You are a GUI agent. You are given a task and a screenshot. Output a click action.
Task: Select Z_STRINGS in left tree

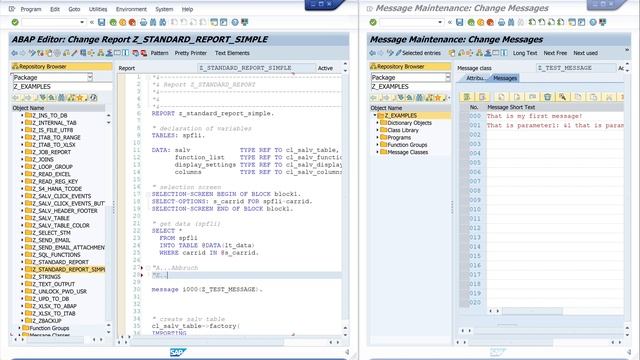(x=46, y=277)
